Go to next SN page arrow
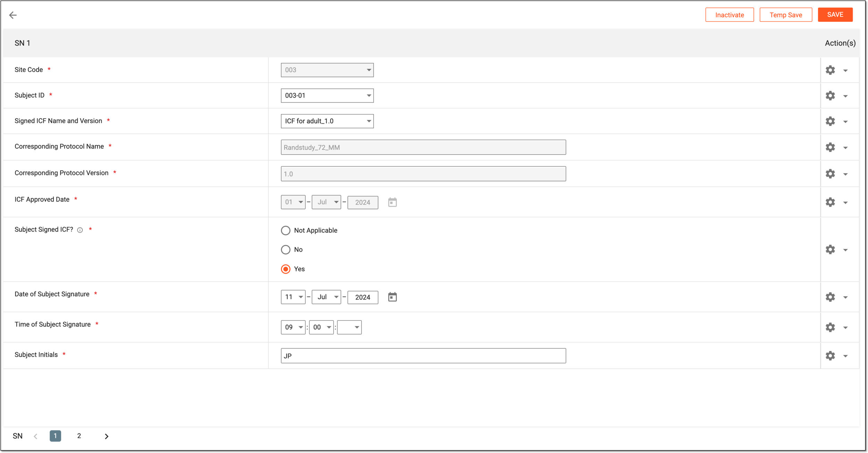Screen dimensions: 868x453 coord(107,436)
